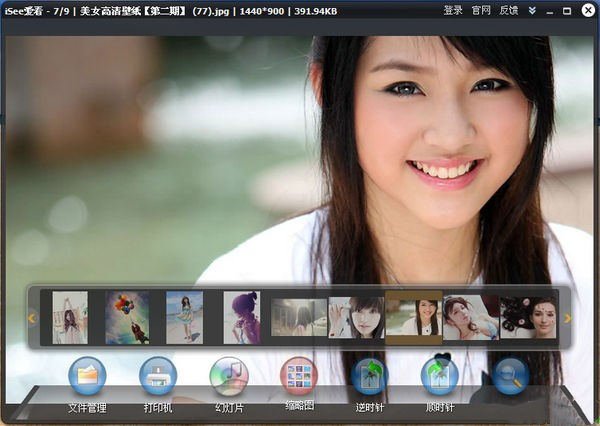600x426 pixels.
Task: Open the 缩略图 thumbnail view
Action: (x=299, y=376)
